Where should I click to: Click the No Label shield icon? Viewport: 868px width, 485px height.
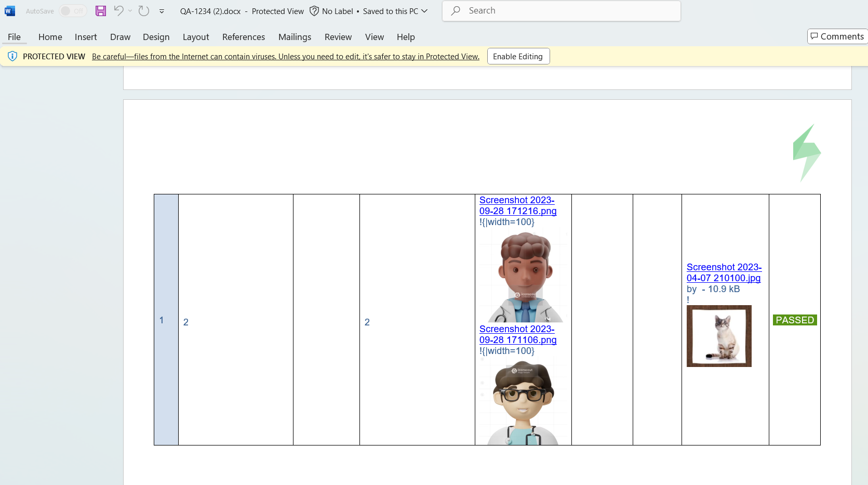[314, 11]
